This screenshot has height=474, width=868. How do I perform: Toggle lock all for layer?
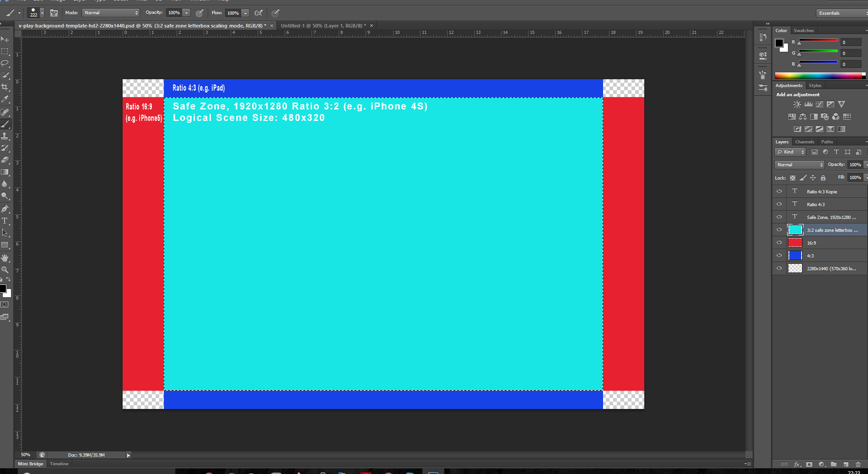pos(823,178)
